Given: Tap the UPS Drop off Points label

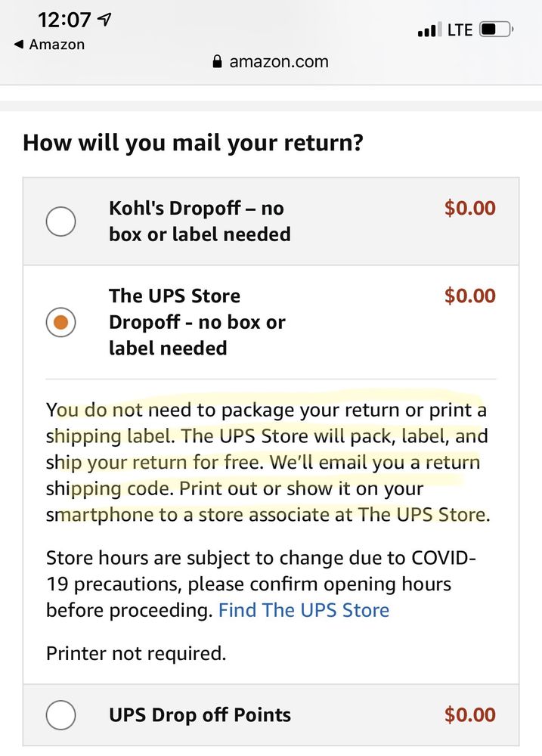Looking at the screenshot, I should [x=200, y=714].
